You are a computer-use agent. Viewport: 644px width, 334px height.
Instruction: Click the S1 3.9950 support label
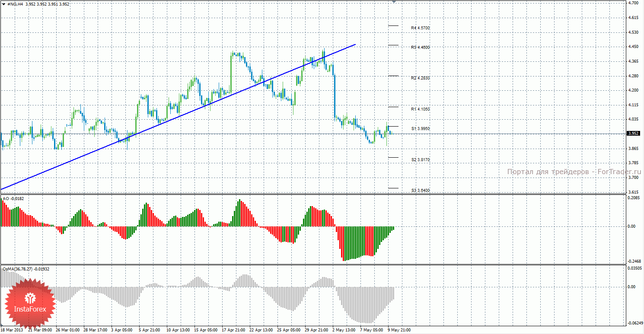[420, 129]
